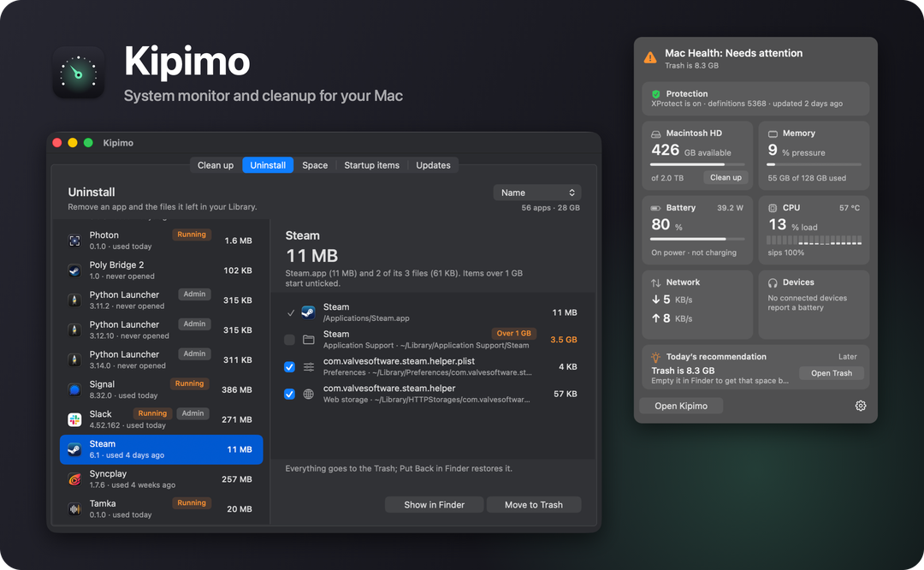
Task: Click the Admin badge on Slack row
Action: point(192,413)
